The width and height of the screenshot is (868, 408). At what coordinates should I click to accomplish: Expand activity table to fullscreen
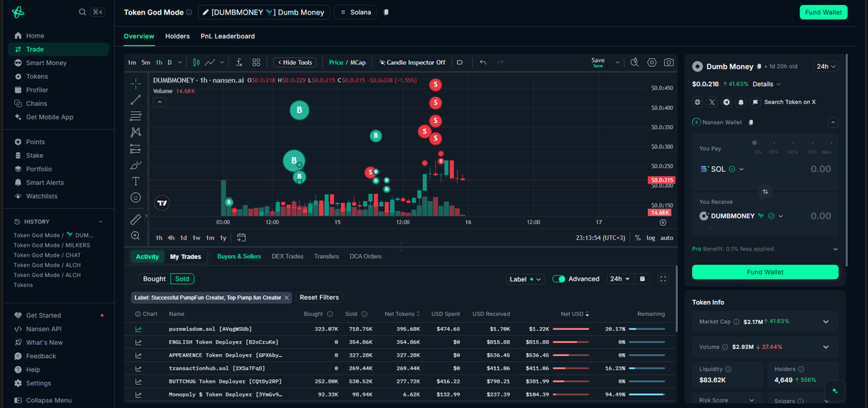[663, 279]
